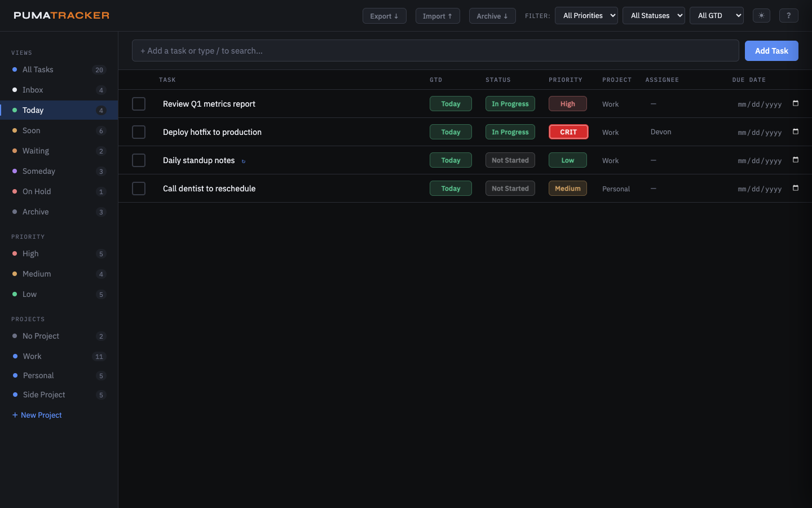
Task: Open the All Statuses filter dropdown
Action: (x=654, y=16)
